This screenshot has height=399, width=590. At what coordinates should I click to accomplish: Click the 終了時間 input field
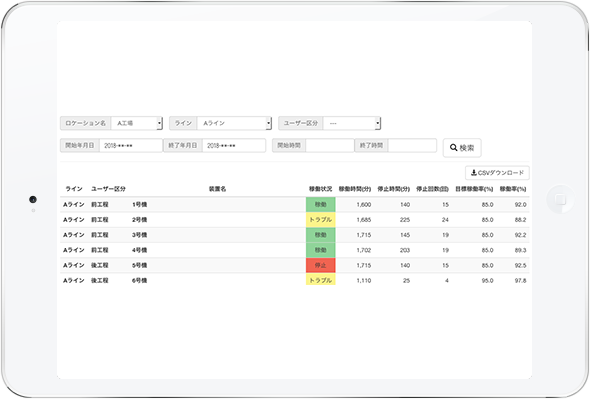click(x=412, y=145)
